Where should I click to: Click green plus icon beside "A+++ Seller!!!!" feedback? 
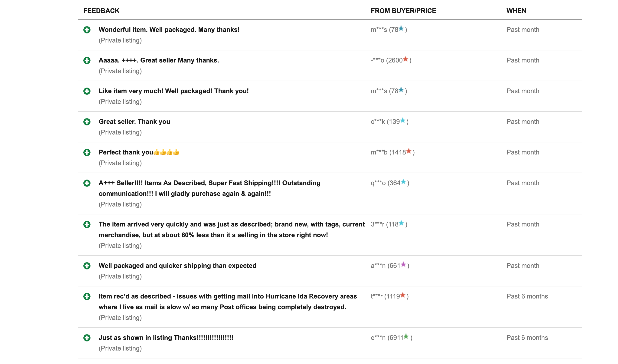(87, 183)
